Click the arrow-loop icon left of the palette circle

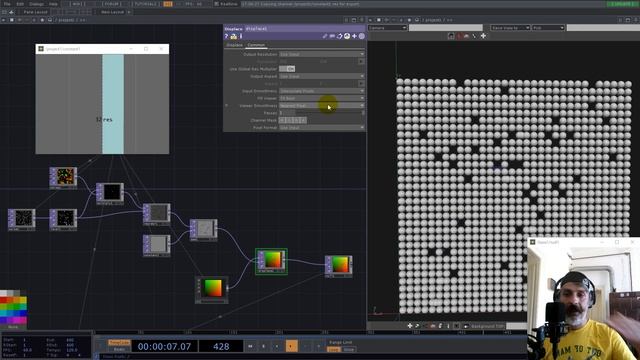tap(339, 36)
